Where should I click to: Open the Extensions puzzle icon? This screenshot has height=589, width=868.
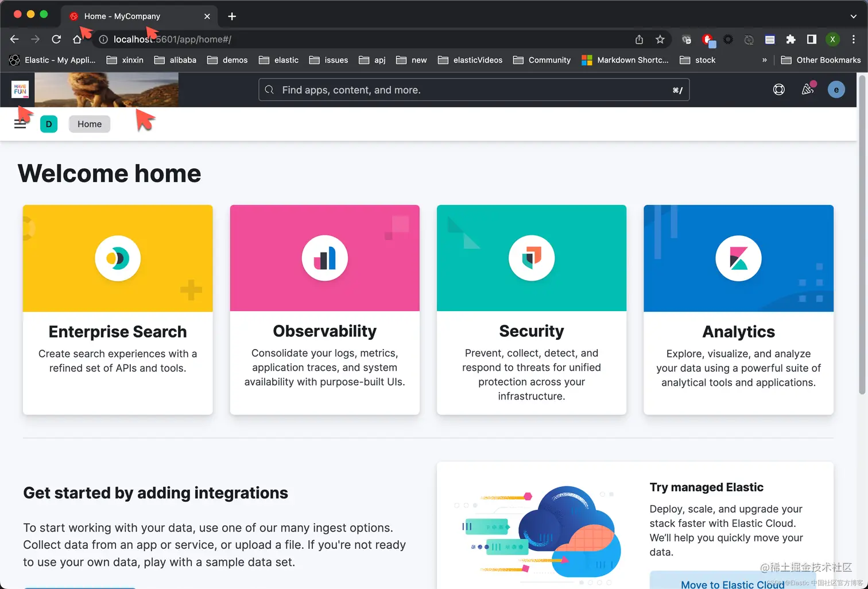[x=790, y=39]
